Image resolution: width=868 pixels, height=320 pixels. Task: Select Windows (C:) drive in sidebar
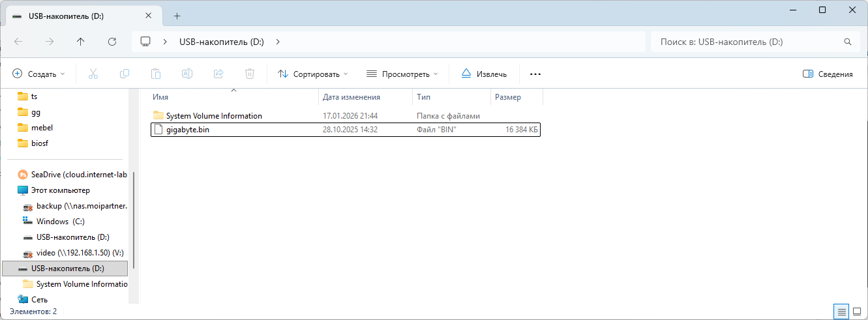[60, 222]
